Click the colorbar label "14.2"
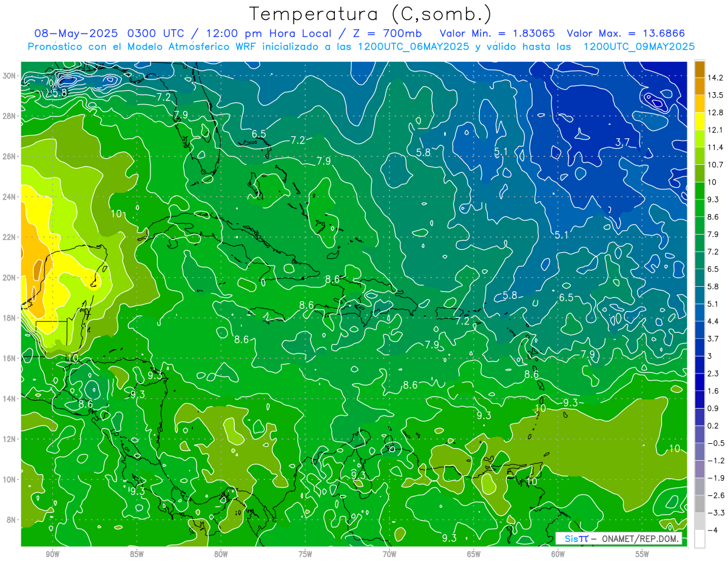 coord(715,78)
